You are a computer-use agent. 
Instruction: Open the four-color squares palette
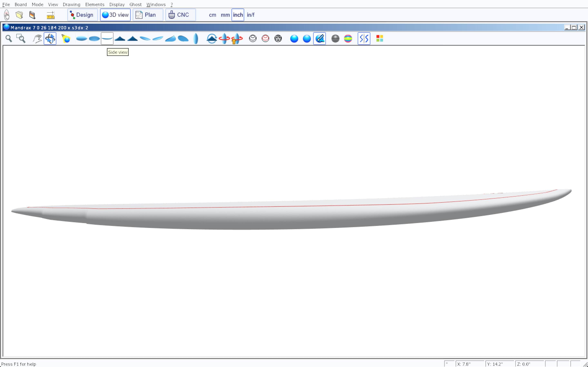tap(380, 39)
